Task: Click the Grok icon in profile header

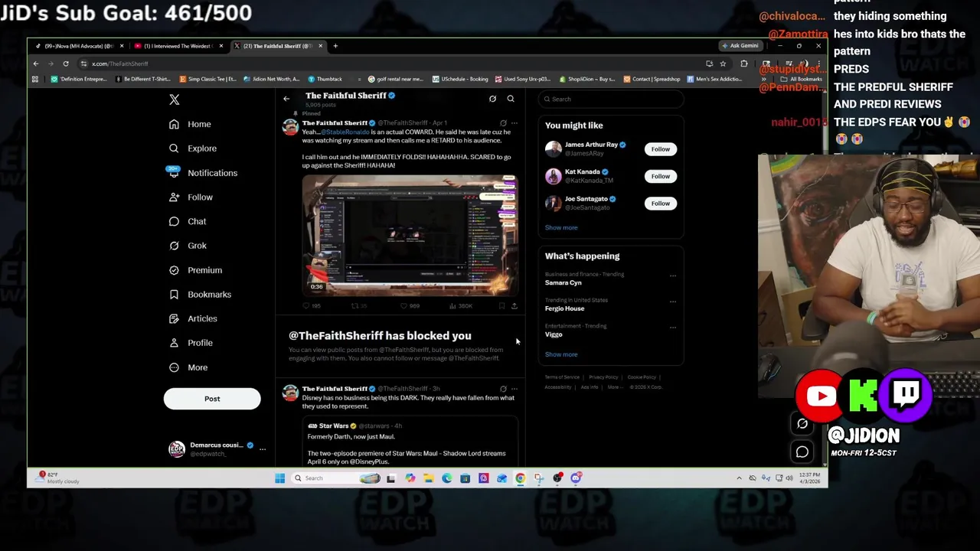Action: point(492,99)
